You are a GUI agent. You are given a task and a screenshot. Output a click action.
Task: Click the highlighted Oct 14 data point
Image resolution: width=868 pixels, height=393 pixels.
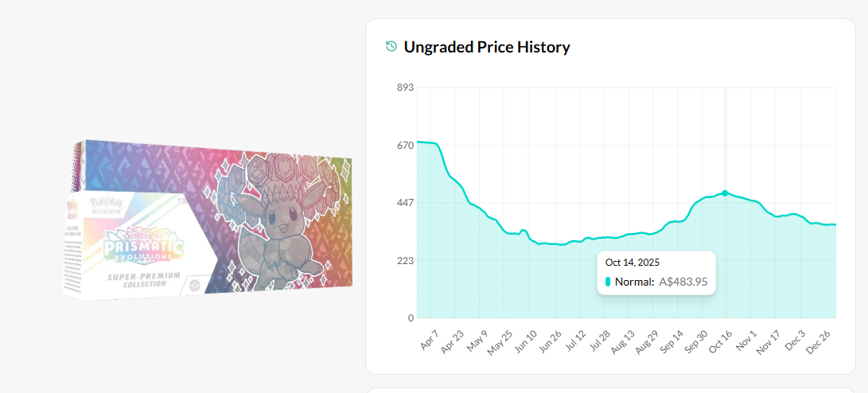pos(725,193)
